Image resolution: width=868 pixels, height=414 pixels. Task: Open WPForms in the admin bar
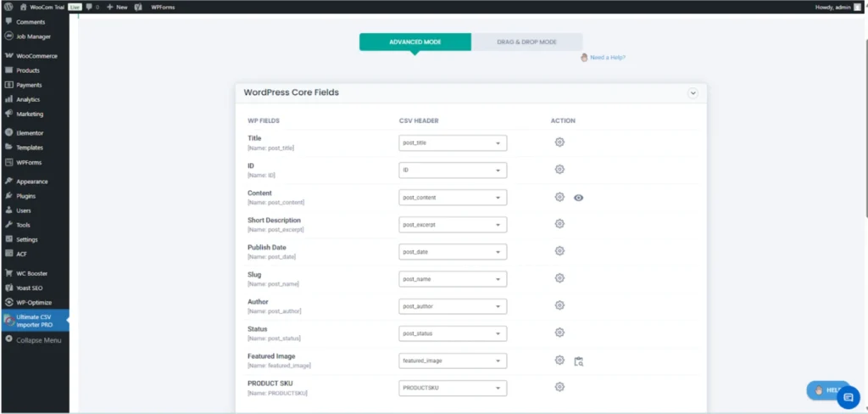pyautogui.click(x=161, y=7)
